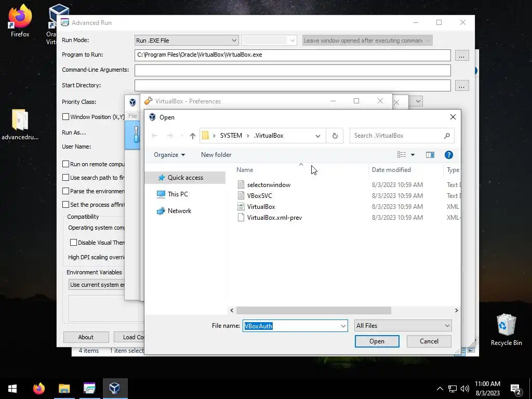Expand the view options dropdown arrow
Viewport: 532px width, 399px height.
click(x=413, y=155)
